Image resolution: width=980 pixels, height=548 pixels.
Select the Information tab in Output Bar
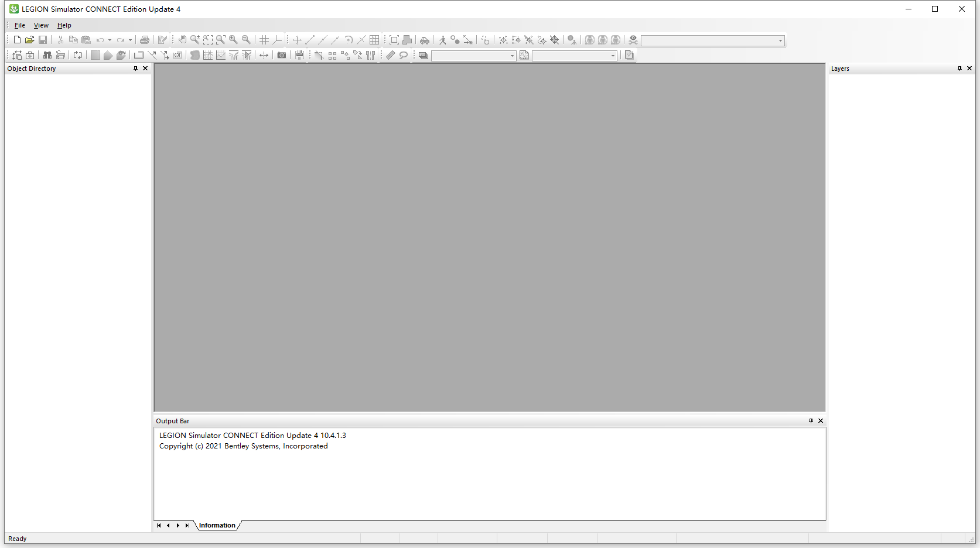pos(217,525)
